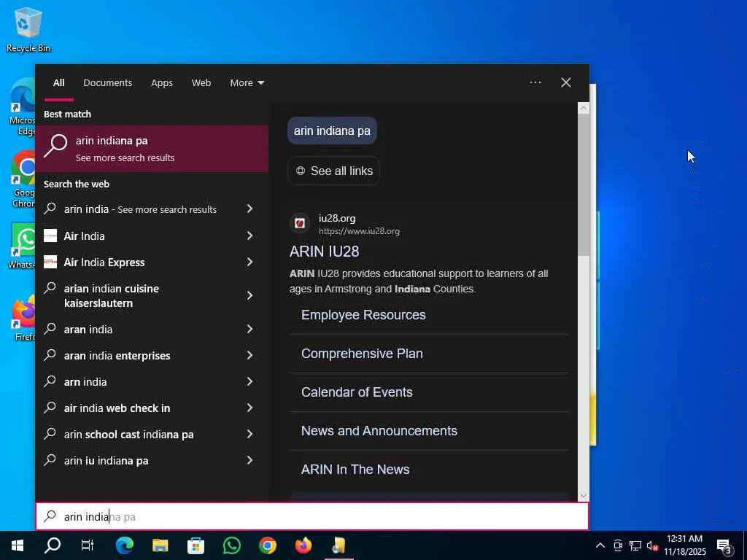The height and width of the screenshot is (560, 747).
Task: Switch to the Documents search tab
Action: [x=108, y=83]
